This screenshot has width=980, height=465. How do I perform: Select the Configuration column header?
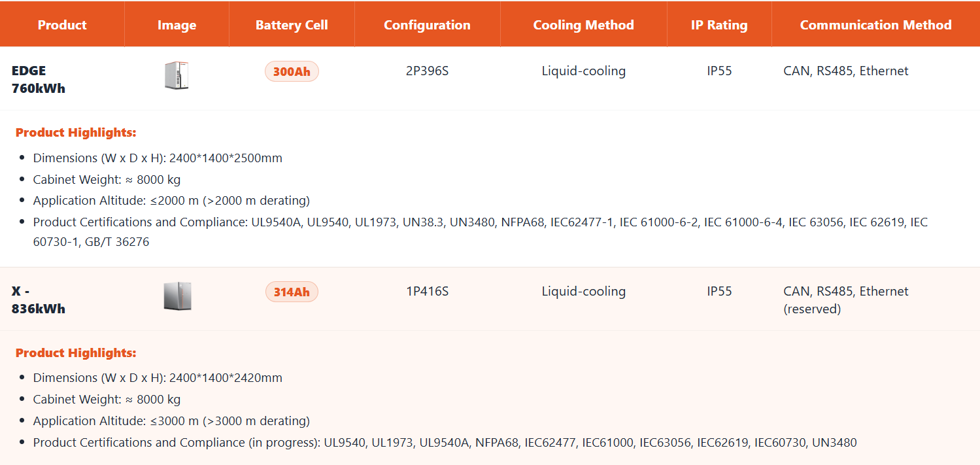pyautogui.click(x=427, y=25)
